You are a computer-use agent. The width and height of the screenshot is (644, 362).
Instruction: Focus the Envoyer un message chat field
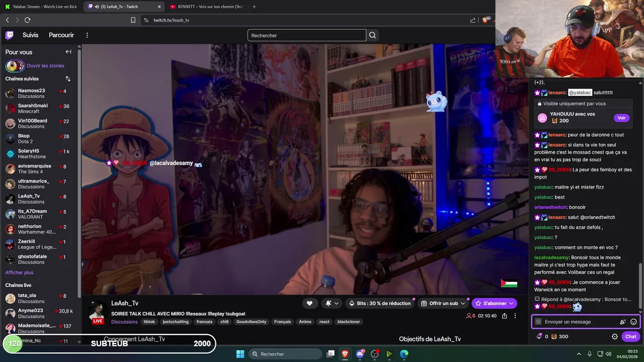(579, 322)
